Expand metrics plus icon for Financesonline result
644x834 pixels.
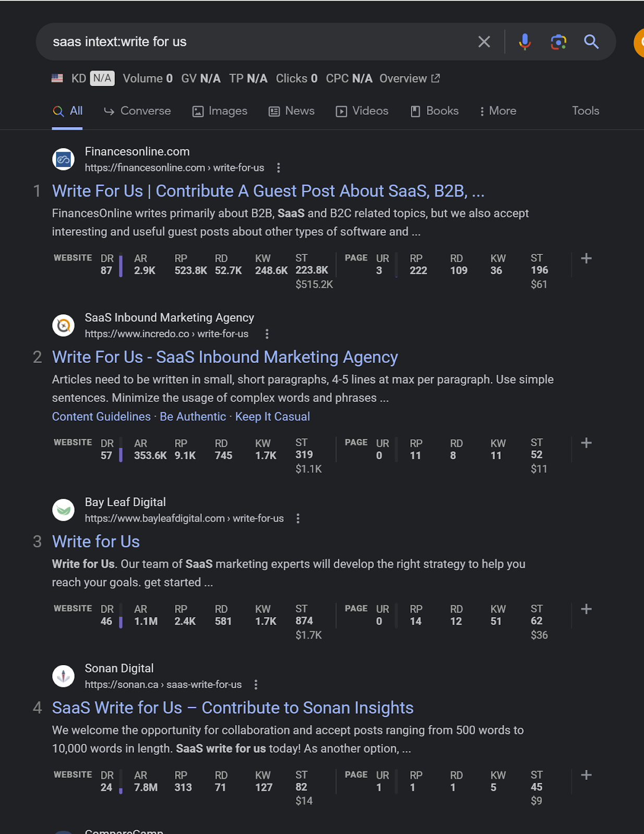click(x=586, y=259)
